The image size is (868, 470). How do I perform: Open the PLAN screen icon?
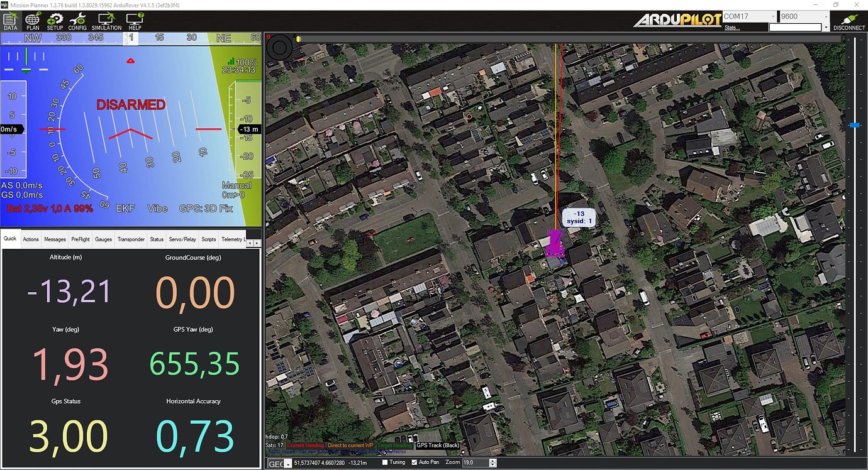pos(32,21)
